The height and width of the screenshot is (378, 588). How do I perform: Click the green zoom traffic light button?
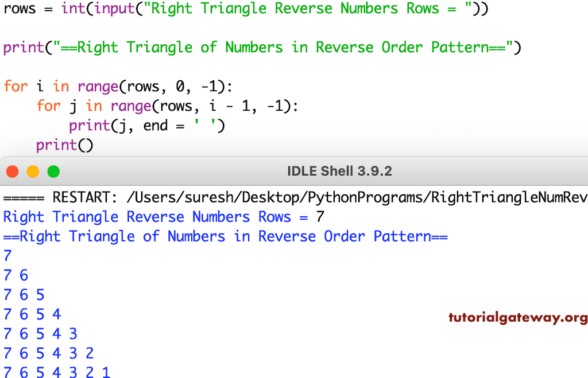pyautogui.click(x=53, y=171)
